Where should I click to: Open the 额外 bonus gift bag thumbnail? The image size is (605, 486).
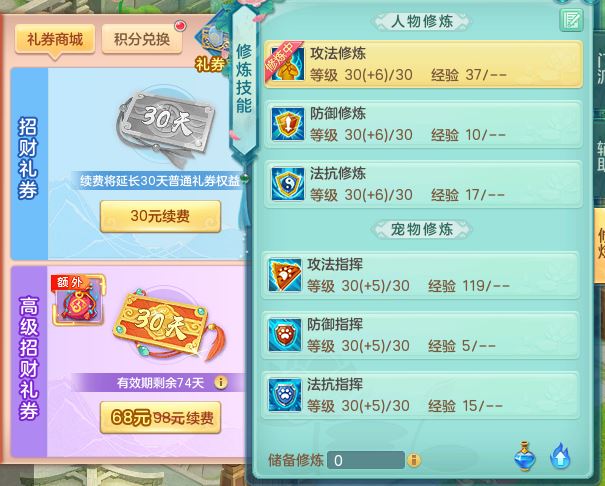78,300
